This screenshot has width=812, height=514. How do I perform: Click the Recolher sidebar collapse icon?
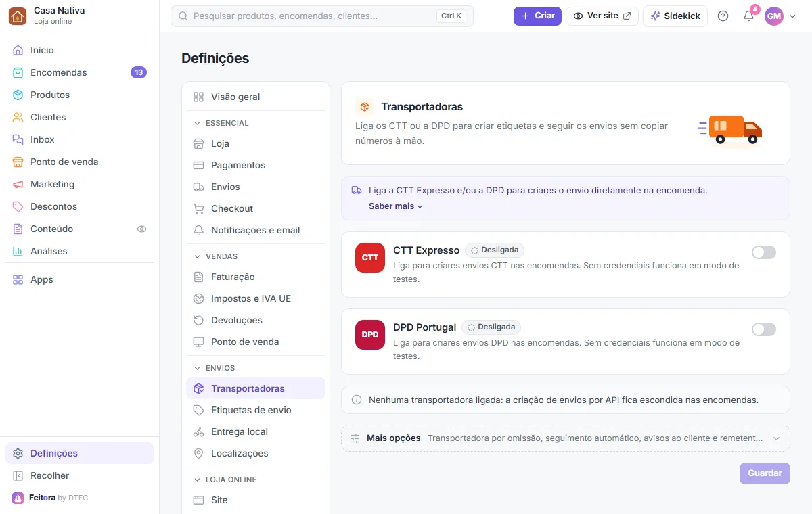coord(18,475)
